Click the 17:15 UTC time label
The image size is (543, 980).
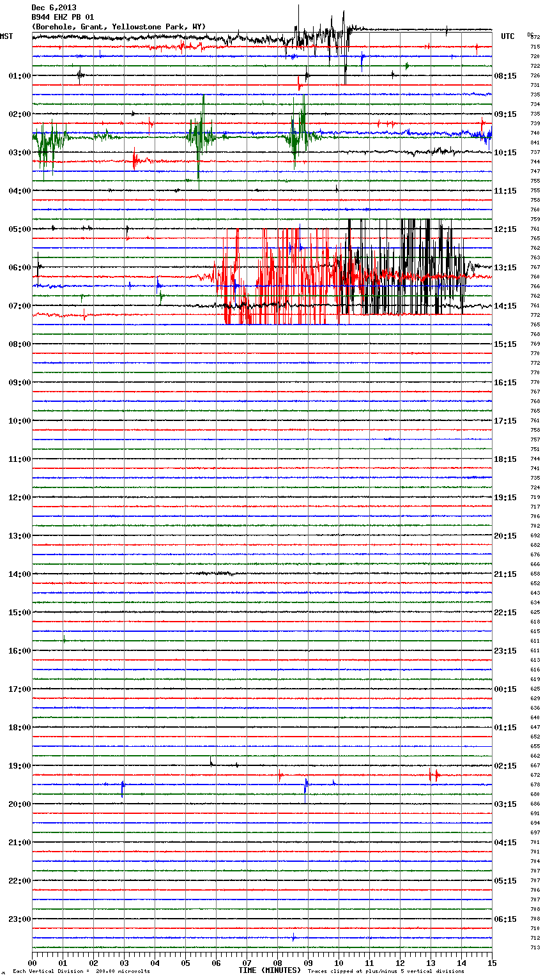point(505,421)
